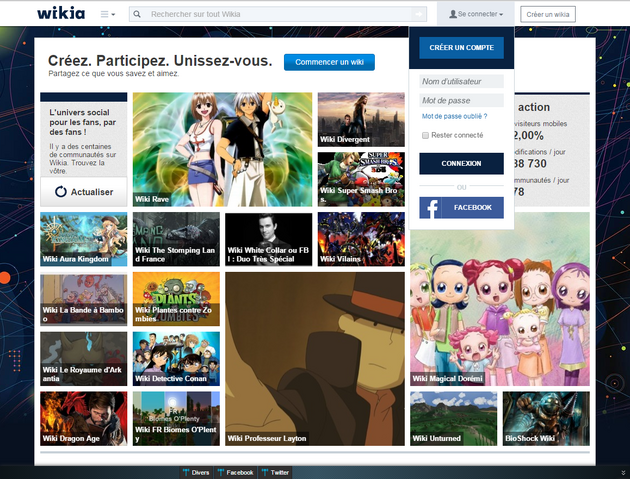Click the search magnifier icon
The image size is (630, 479).
click(x=137, y=14)
